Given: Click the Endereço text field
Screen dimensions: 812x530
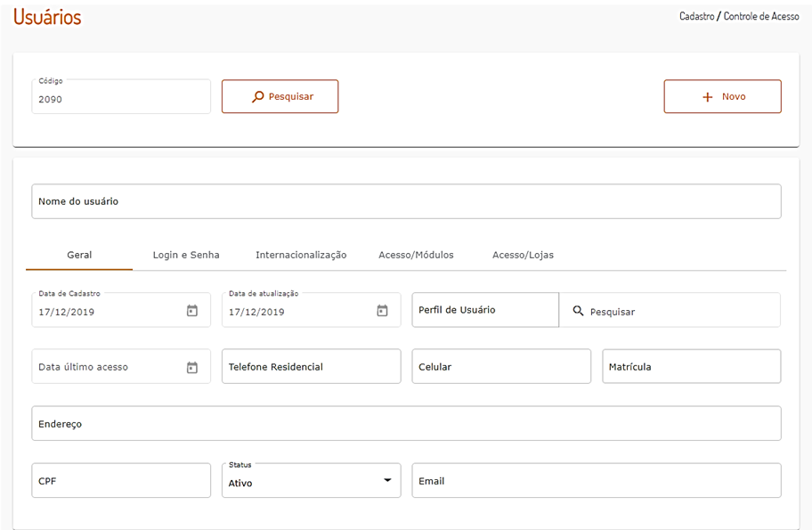Looking at the screenshot, I should pos(406,424).
